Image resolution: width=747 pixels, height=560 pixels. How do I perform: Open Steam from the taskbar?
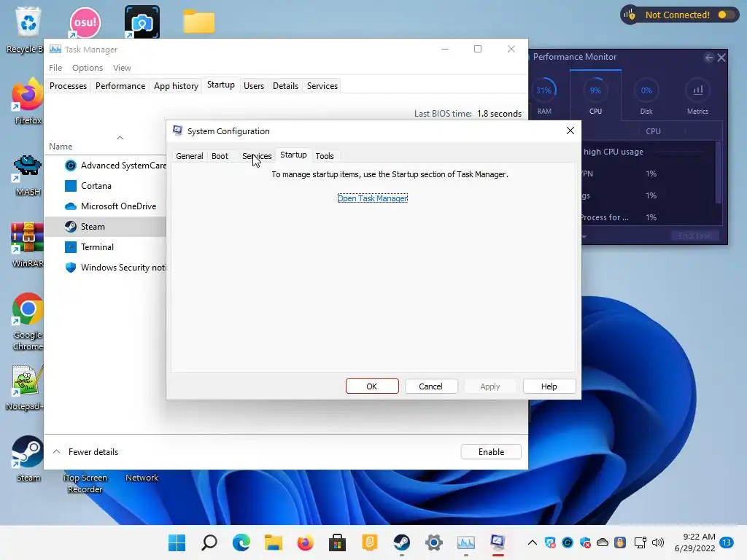point(402,542)
